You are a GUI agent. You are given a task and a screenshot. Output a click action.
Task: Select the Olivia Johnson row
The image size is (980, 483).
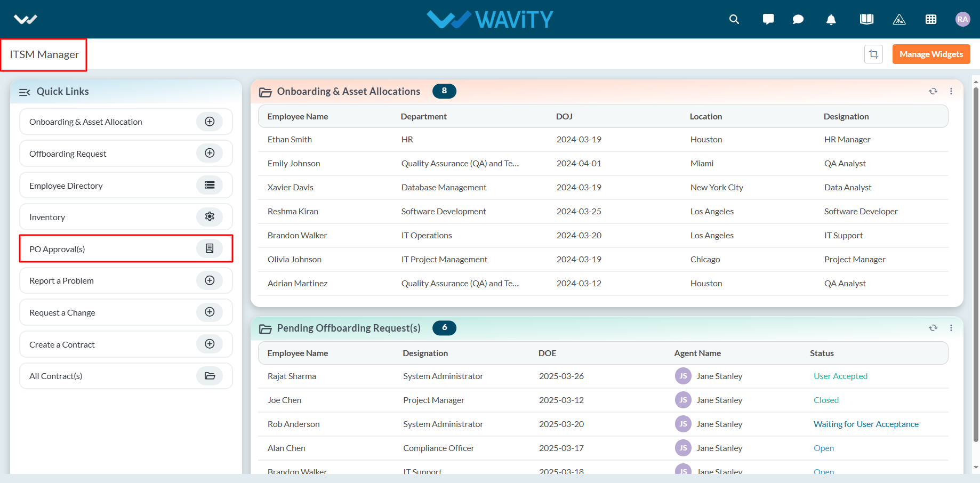[x=603, y=260]
